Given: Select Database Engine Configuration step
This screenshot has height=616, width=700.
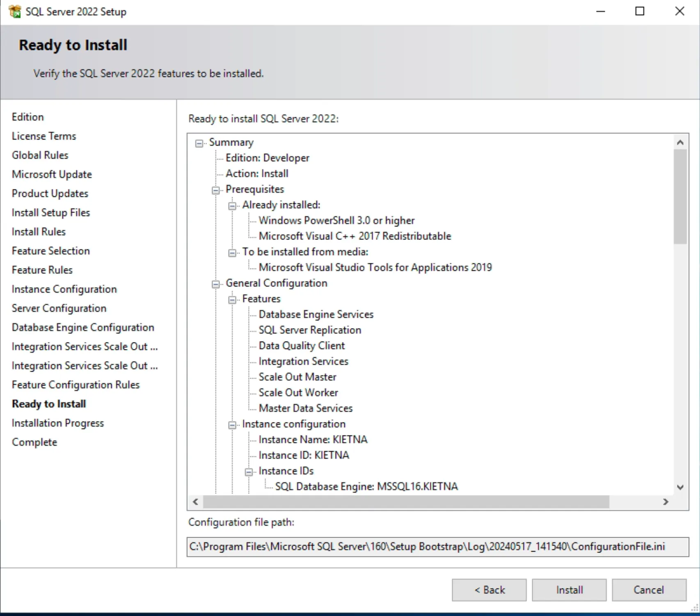Looking at the screenshot, I should pyautogui.click(x=83, y=327).
